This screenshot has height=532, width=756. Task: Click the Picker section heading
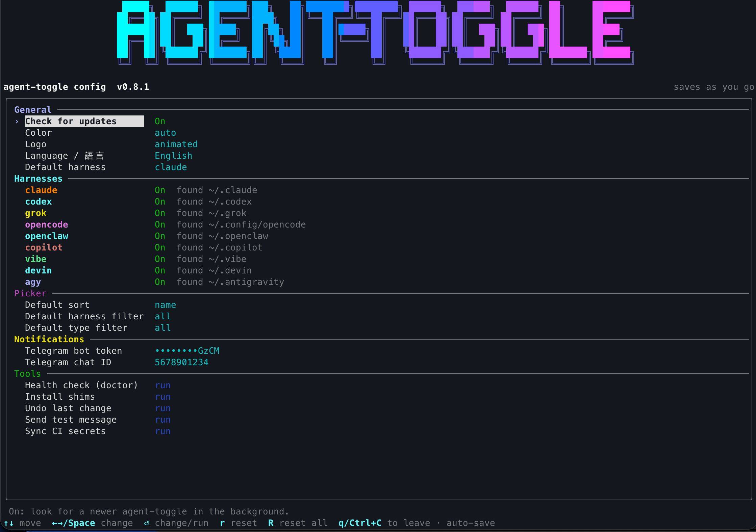point(30,293)
